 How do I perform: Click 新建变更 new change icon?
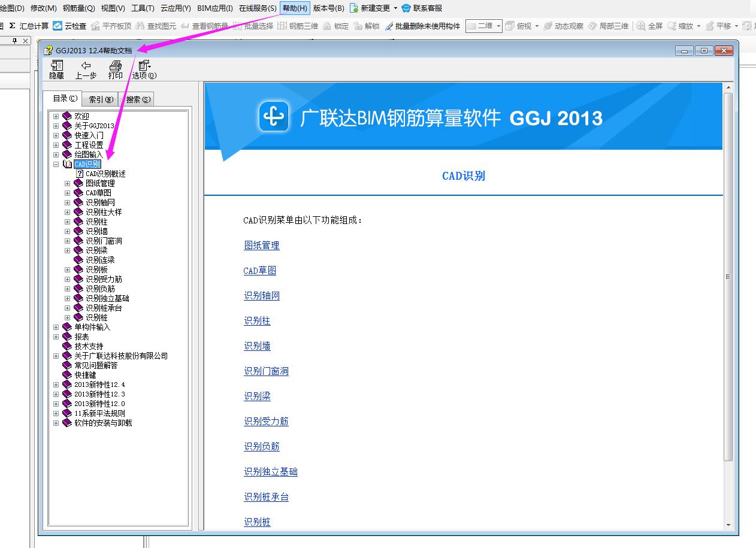tap(354, 8)
